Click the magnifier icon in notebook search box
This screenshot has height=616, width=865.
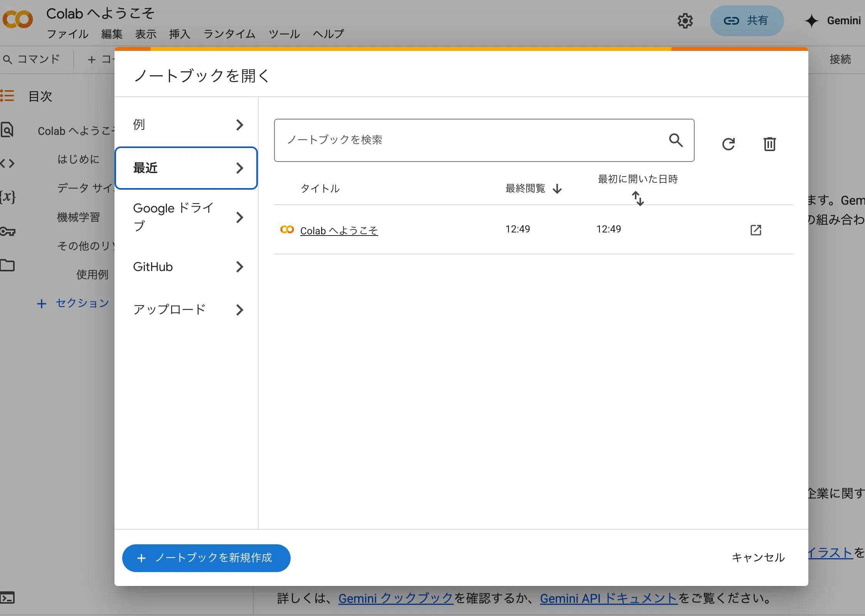click(x=676, y=140)
